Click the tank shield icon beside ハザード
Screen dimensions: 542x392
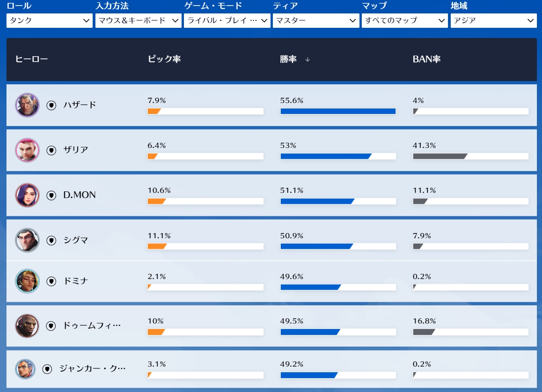click(51, 105)
